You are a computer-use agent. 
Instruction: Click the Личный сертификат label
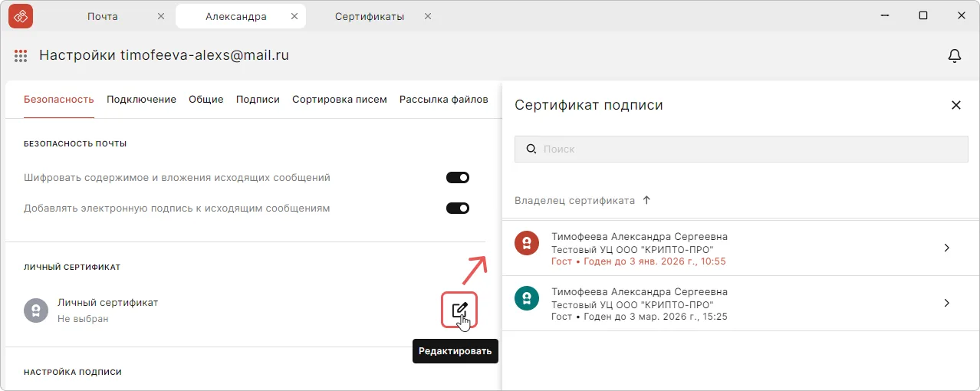pos(108,302)
